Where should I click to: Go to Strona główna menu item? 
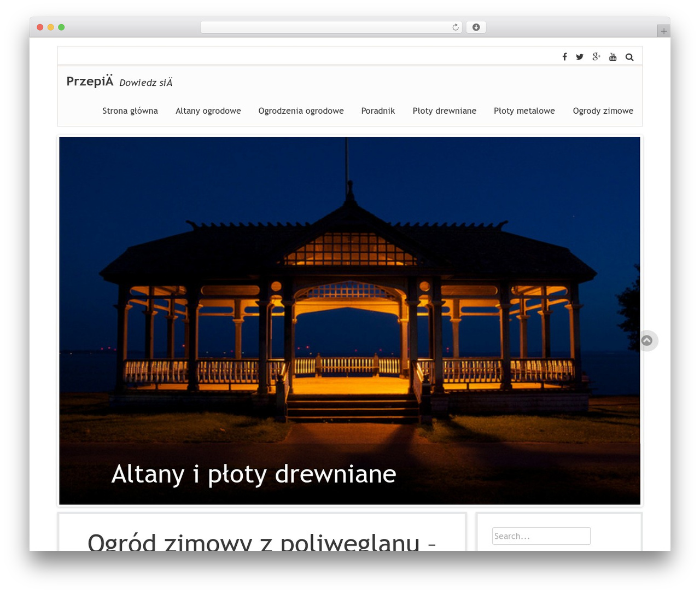(130, 111)
